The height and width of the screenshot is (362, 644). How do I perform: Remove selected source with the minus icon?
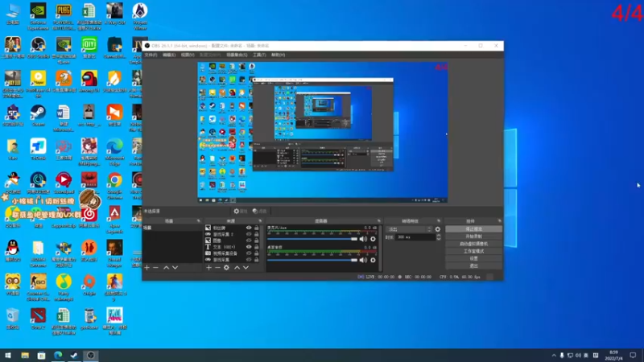click(x=217, y=268)
